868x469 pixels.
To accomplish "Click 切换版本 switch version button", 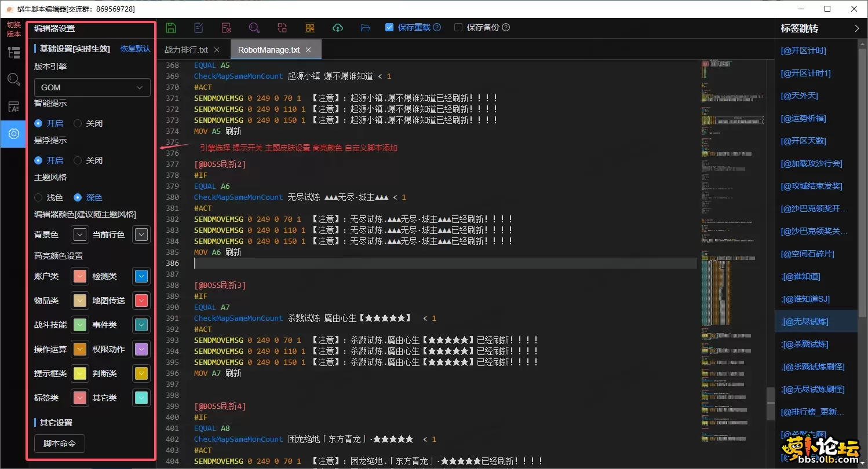I will coord(13,30).
